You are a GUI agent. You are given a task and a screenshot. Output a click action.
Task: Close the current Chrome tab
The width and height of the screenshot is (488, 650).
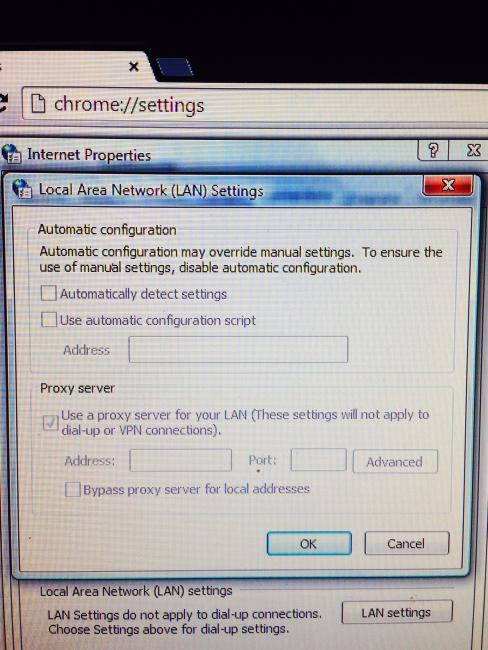(x=134, y=66)
